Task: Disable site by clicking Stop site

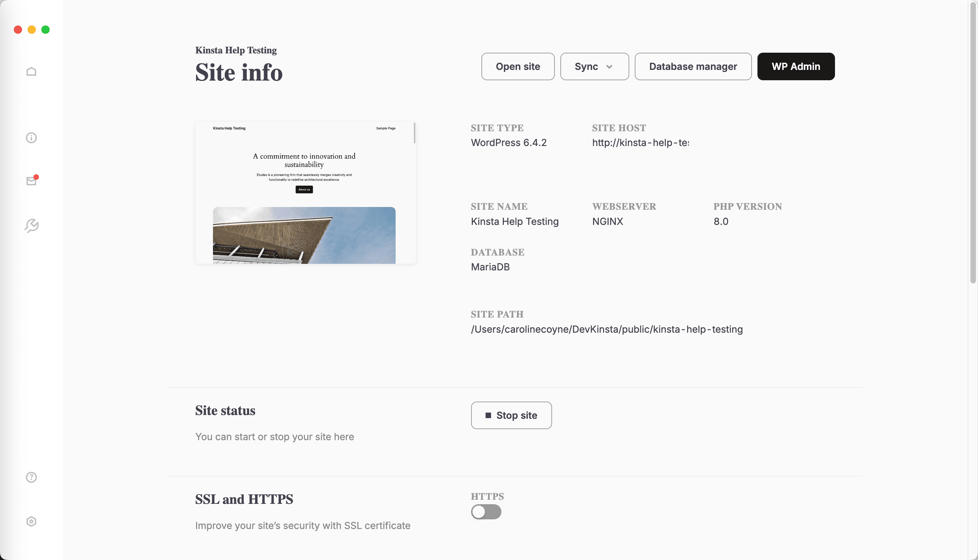Action: coord(511,415)
